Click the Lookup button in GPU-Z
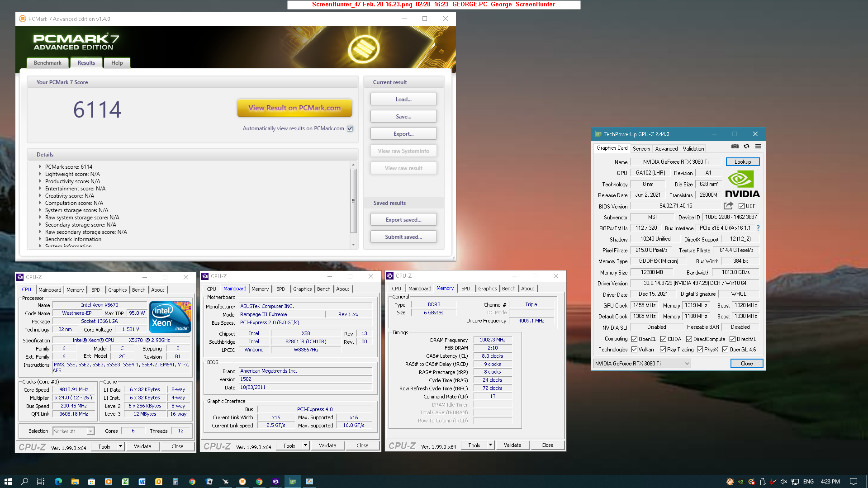This screenshot has width=868, height=488. pyautogui.click(x=743, y=161)
